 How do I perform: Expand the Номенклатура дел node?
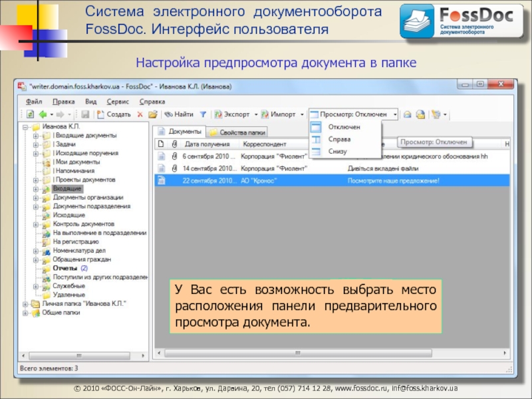pos(36,251)
